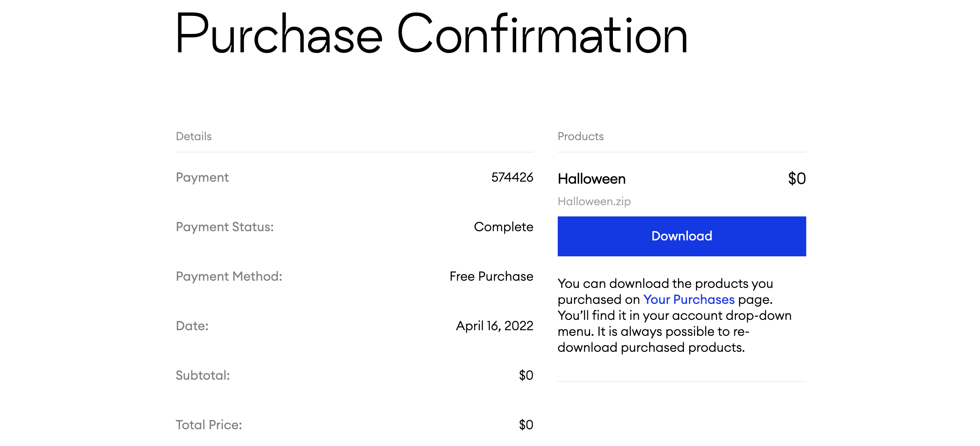Select the Complete payment status value
The width and height of the screenshot is (980, 446).
coord(503,227)
